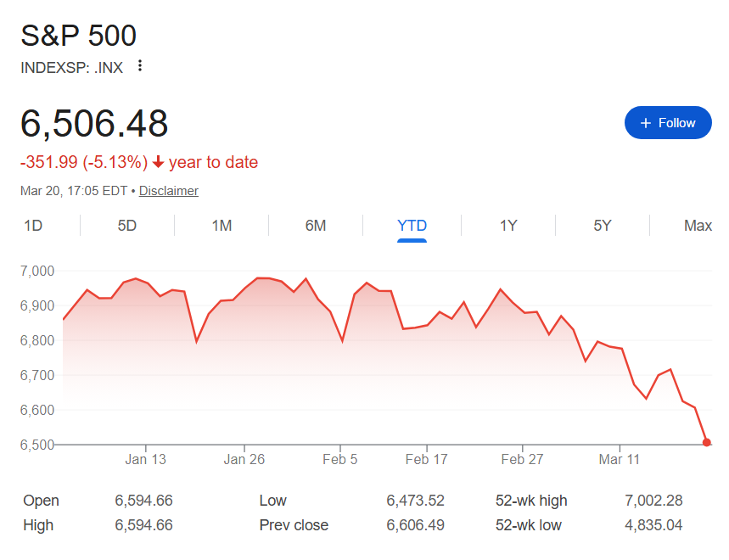Viewport: 729px width, 560px height.
Task: Select the 5D time range tab
Action: tap(126, 226)
